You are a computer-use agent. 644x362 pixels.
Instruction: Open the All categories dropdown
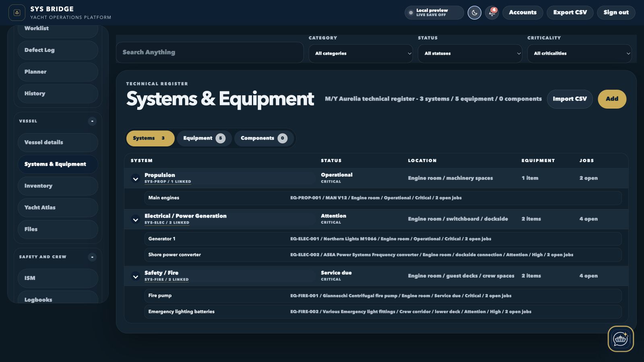(x=361, y=53)
